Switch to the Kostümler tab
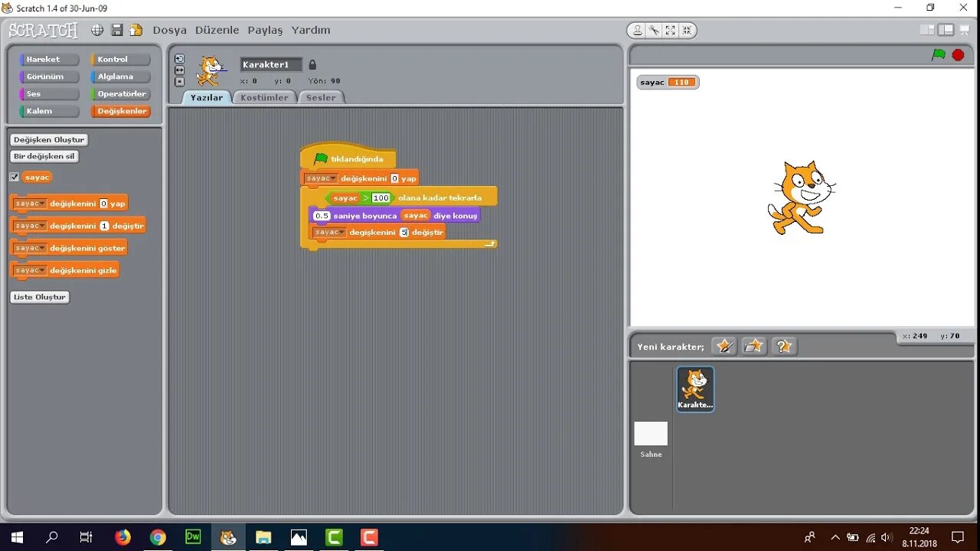The width and height of the screenshot is (980, 551). 264,97
